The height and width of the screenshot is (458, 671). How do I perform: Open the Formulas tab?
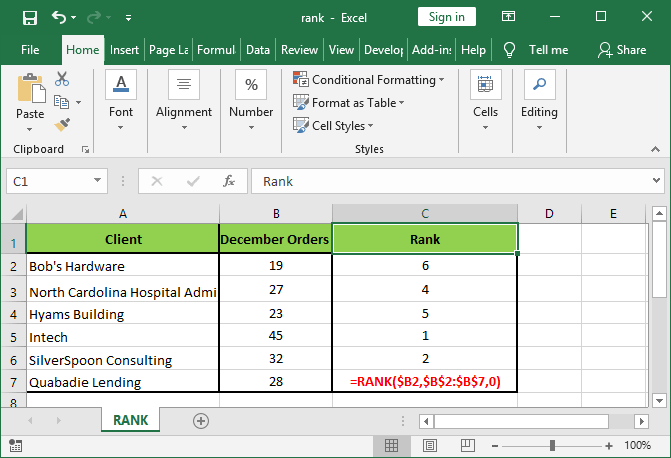(216, 50)
